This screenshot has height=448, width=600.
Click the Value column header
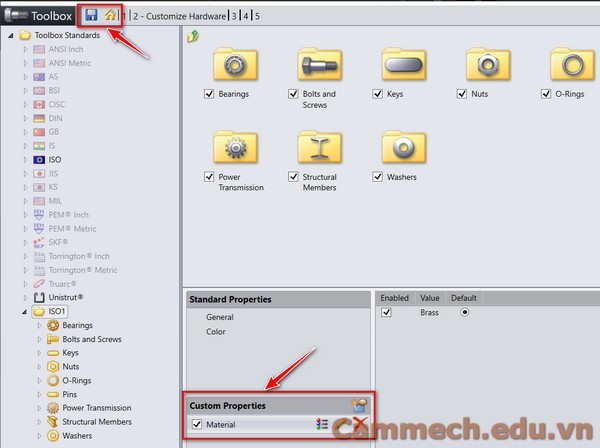click(x=430, y=298)
